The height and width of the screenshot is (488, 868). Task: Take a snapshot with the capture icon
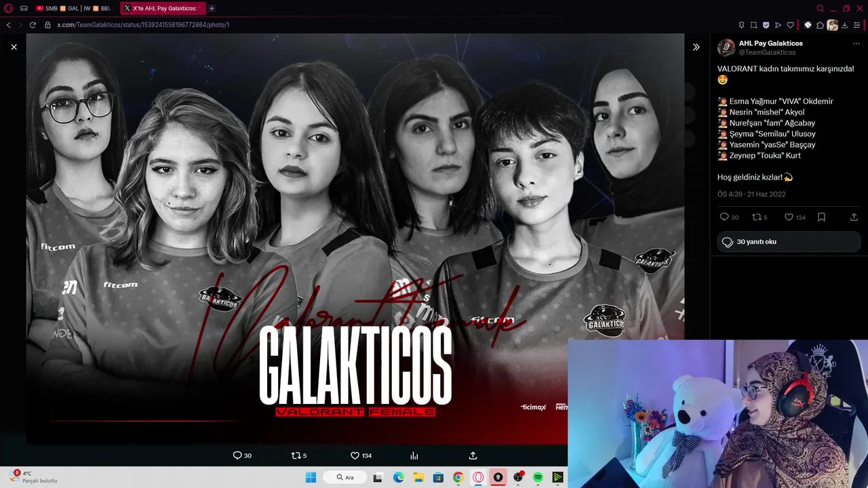753,25
